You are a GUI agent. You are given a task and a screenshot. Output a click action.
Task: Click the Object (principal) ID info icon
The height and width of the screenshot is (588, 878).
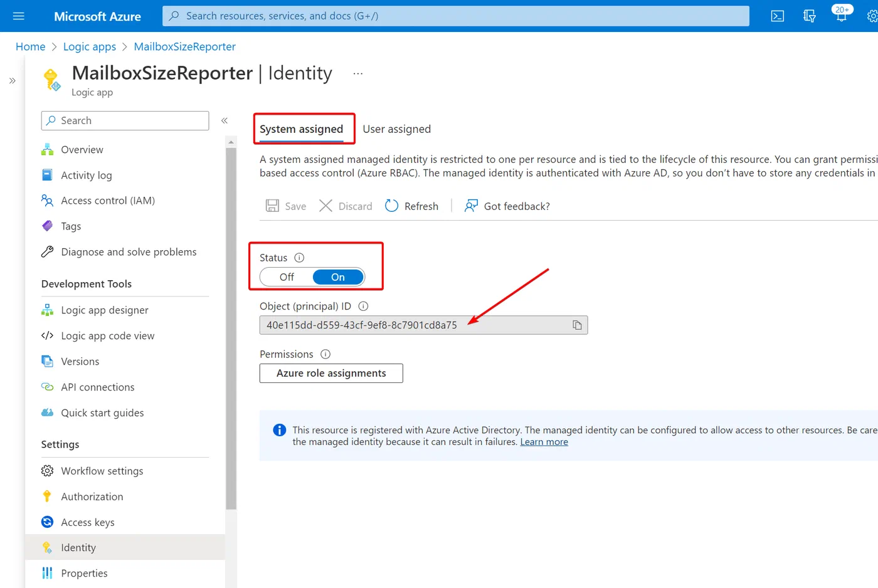point(363,306)
